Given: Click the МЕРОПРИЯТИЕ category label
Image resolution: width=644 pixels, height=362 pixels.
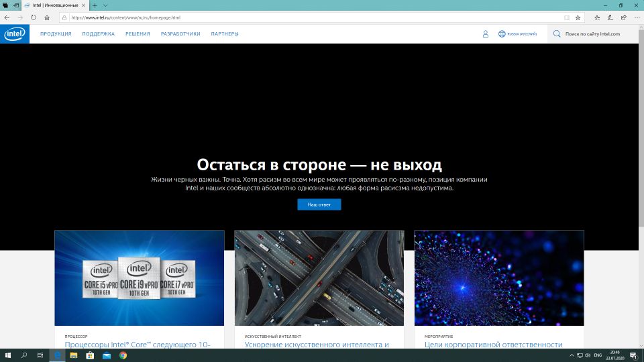Looking at the screenshot, I should click(439, 336).
